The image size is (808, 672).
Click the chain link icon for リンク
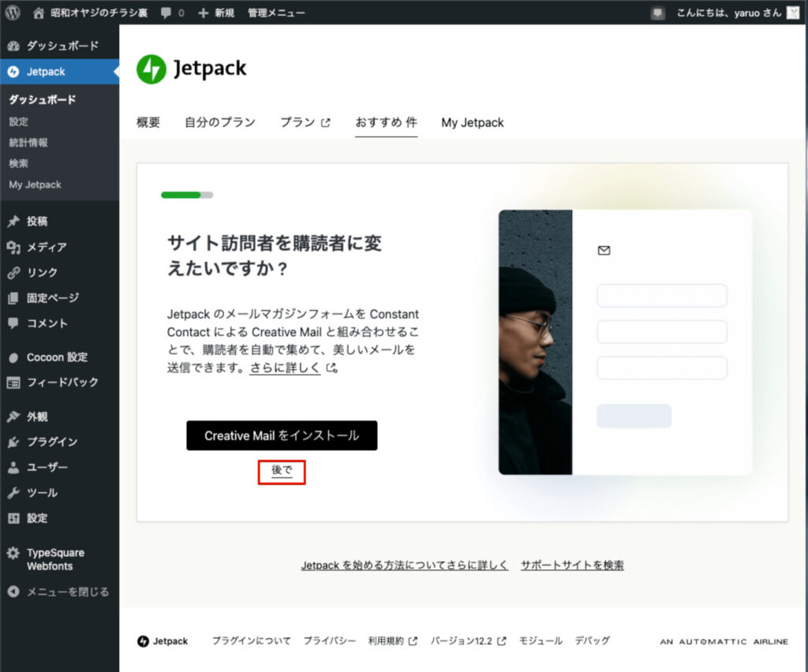click(x=13, y=272)
